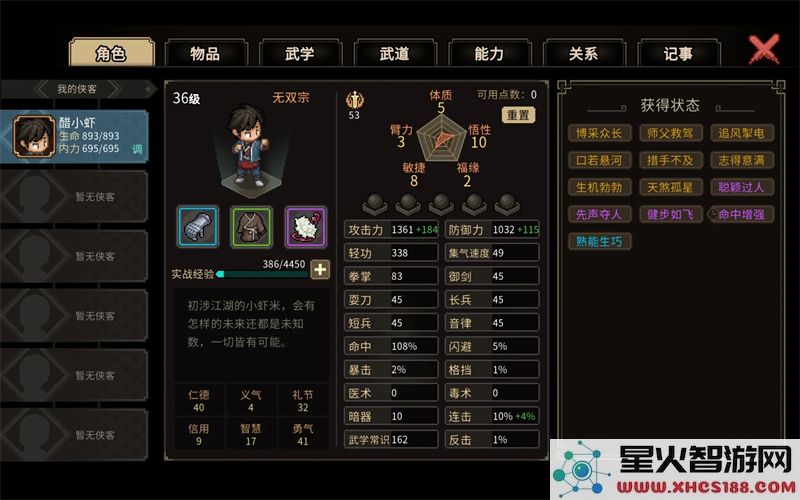Click the 命中增强 status tag
800x500 pixels.
coord(741,214)
